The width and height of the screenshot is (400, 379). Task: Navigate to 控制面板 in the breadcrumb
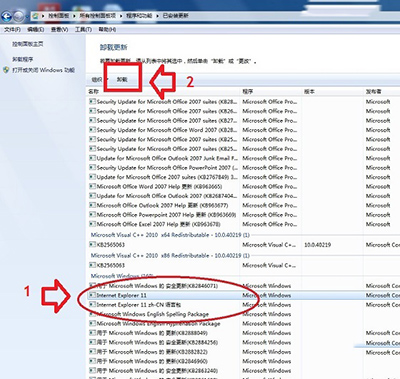[59, 16]
